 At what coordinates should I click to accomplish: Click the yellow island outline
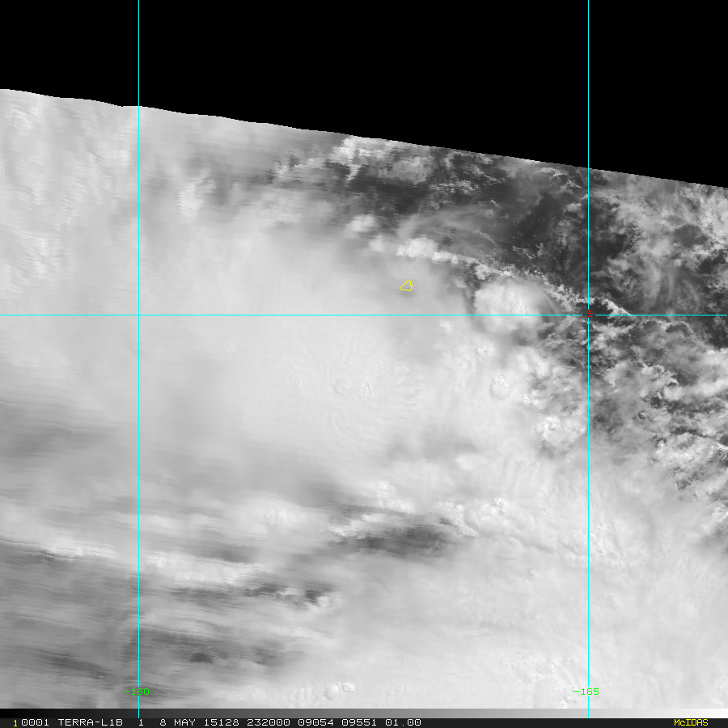coord(406,286)
